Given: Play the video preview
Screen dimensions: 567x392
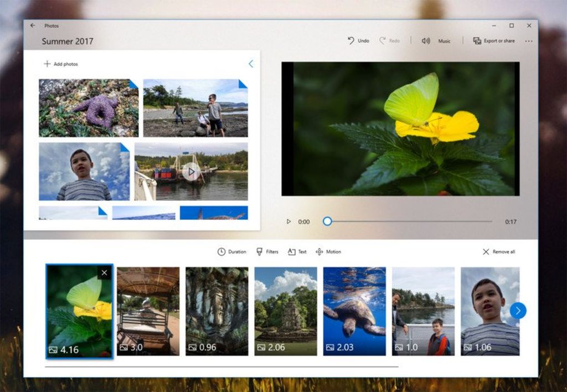Looking at the screenshot, I should 288,221.
